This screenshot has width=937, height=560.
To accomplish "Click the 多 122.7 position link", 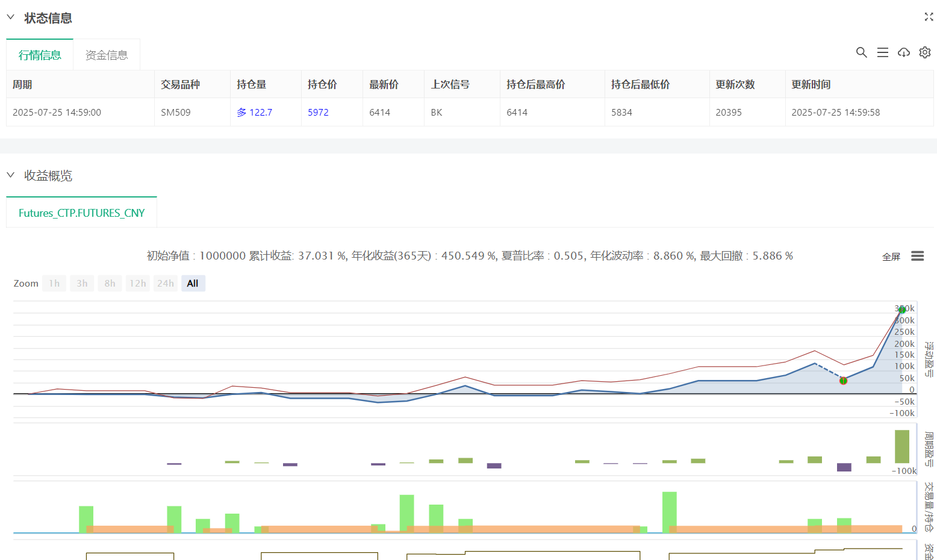I will pos(254,112).
